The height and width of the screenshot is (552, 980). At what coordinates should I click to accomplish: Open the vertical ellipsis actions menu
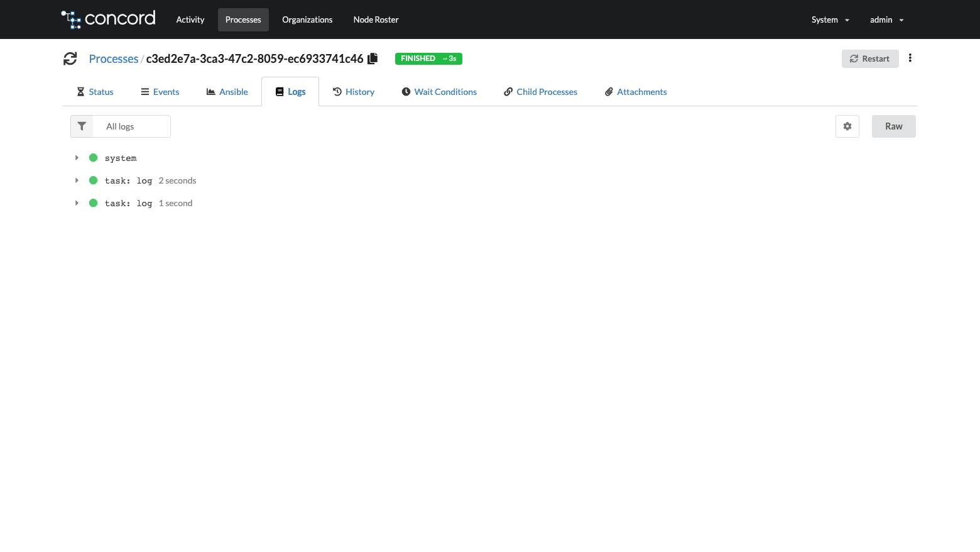[x=910, y=58]
